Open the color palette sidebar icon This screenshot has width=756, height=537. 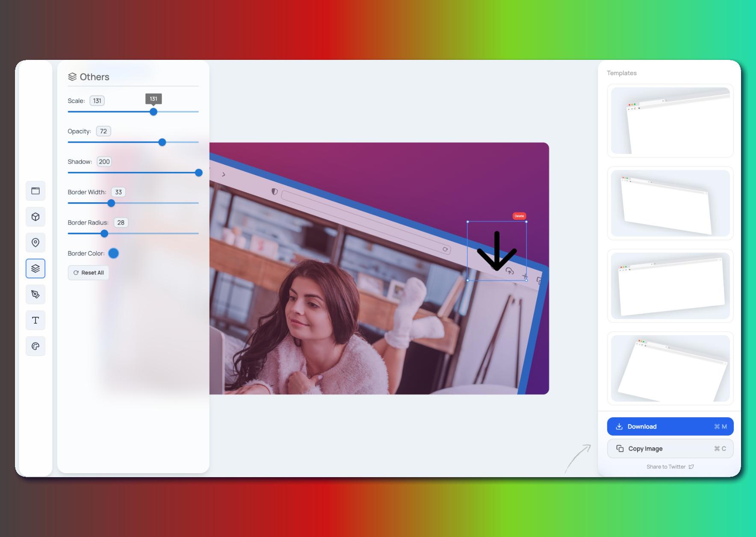pos(35,346)
